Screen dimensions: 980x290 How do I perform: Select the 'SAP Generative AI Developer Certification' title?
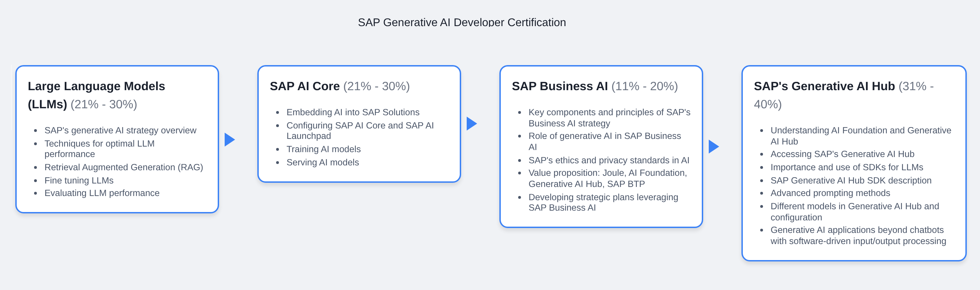coord(461,23)
